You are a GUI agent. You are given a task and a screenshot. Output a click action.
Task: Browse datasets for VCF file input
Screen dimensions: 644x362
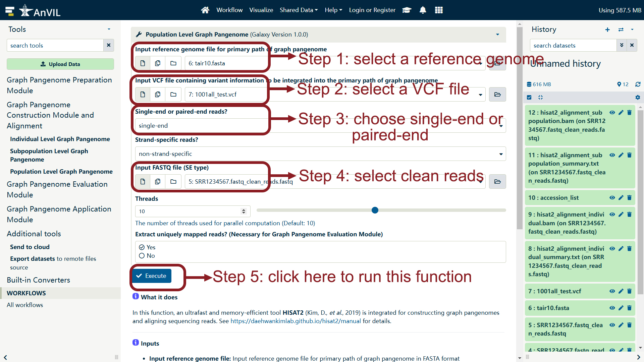(x=497, y=94)
